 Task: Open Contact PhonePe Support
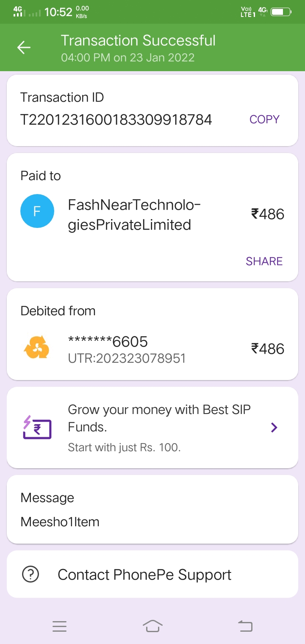[144, 575]
